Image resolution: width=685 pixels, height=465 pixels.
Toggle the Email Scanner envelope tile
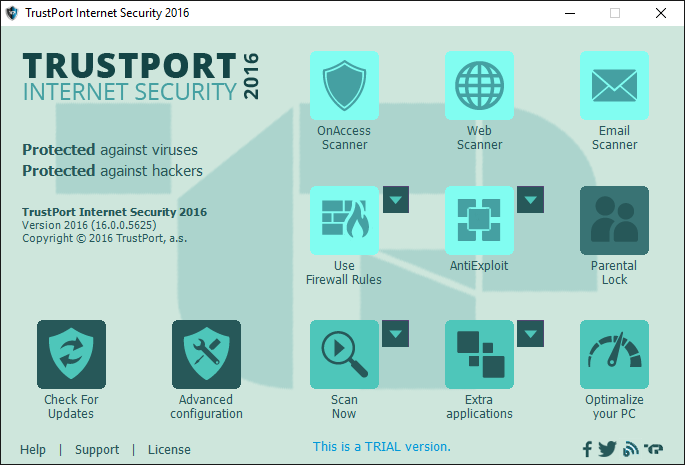[614, 86]
